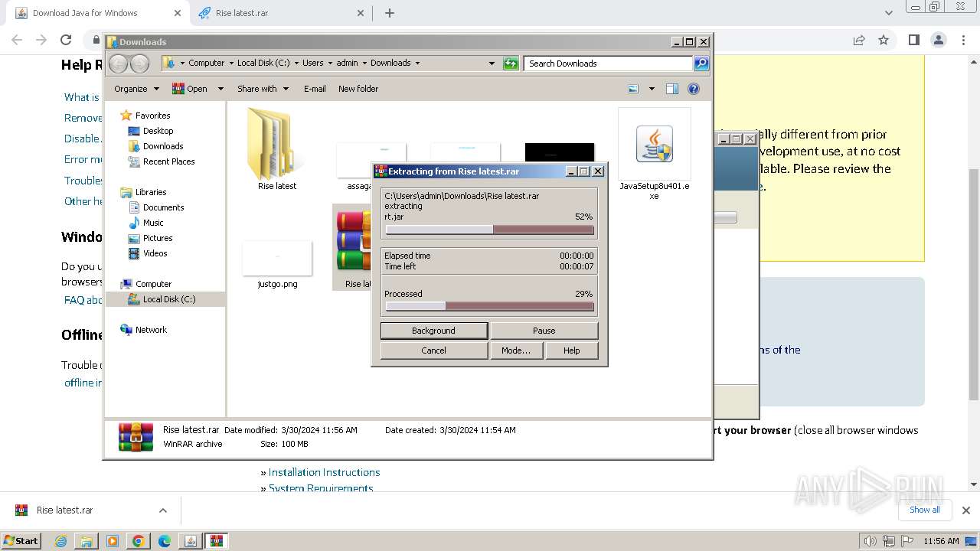
Task: Select the JavaSetup8u401.exe file
Action: [x=654, y=154]
